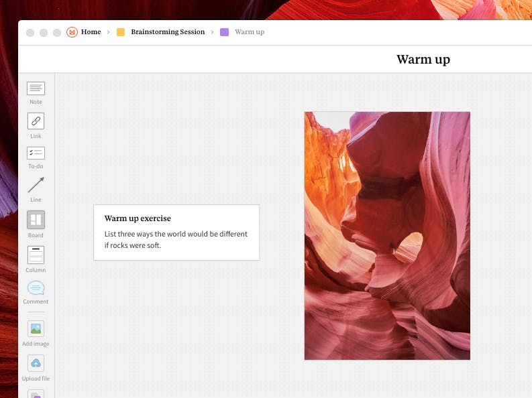Open Brainstorming Session breadcrumb
The height and width of the screenshot is (398, 532).
tap(168, 32)
